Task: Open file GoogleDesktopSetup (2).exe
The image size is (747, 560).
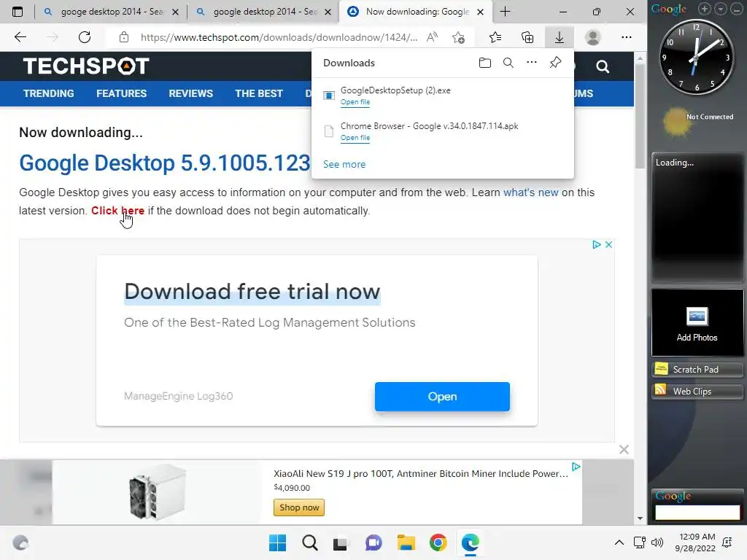Action: click(x=355, y=102)
